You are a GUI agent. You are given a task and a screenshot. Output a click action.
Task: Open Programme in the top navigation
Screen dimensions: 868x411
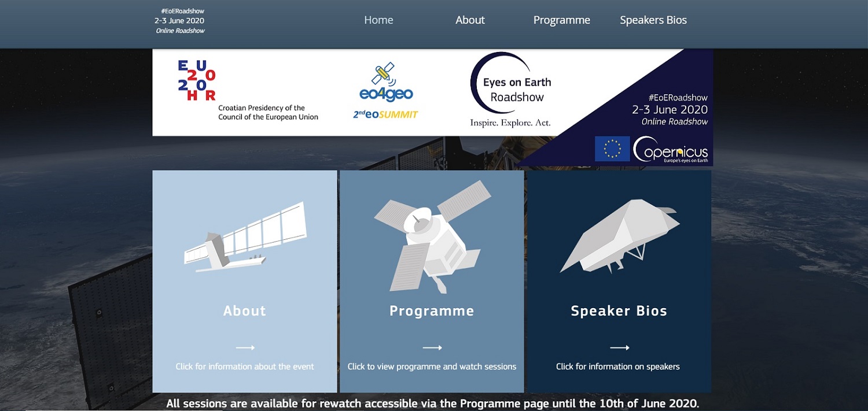pyautogui.click(x=562, y=20)
